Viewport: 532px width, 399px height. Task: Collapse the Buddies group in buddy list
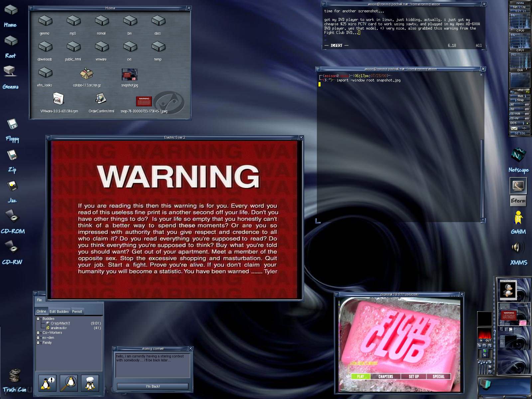[x=38, y=319]
